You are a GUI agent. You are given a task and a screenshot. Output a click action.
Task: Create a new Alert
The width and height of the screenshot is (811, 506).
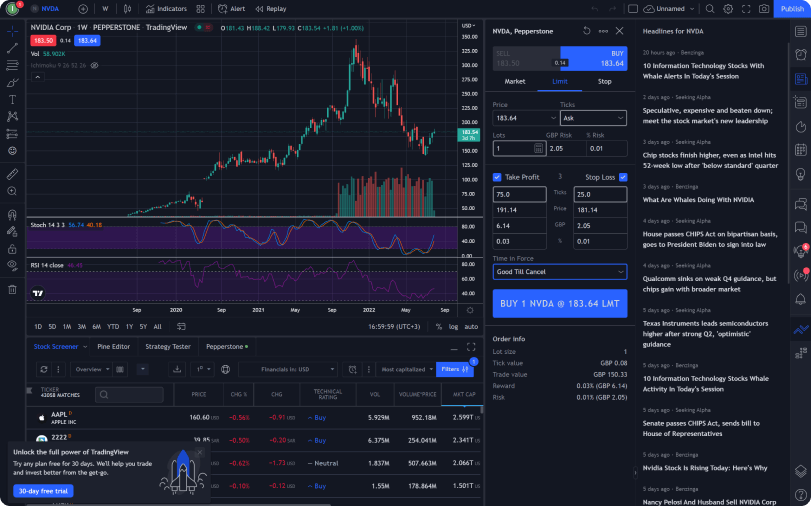[x=232, y=9]
